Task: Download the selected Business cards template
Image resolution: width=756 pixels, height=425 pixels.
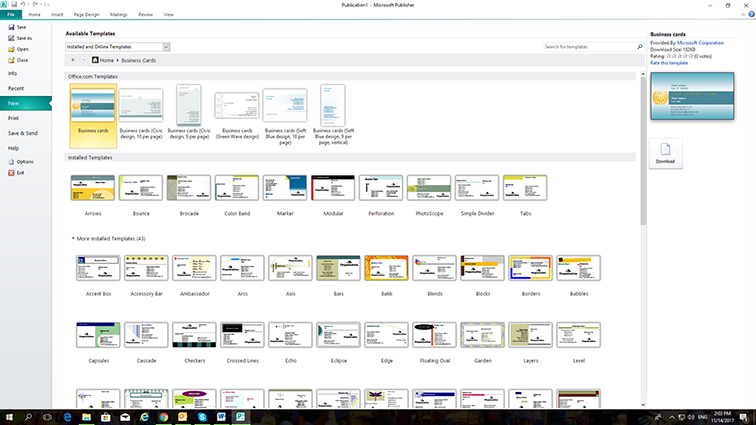Action: point(665,153)
